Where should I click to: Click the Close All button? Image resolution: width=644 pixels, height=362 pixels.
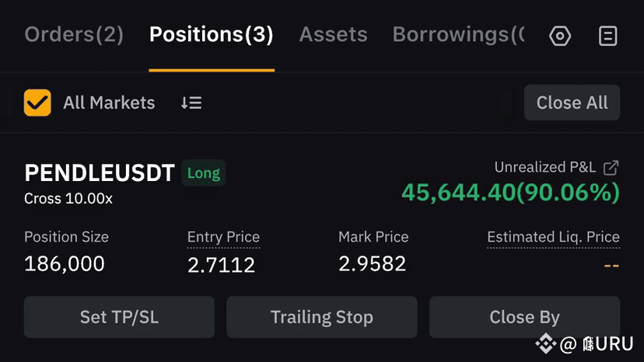click(x=572, y=103)
